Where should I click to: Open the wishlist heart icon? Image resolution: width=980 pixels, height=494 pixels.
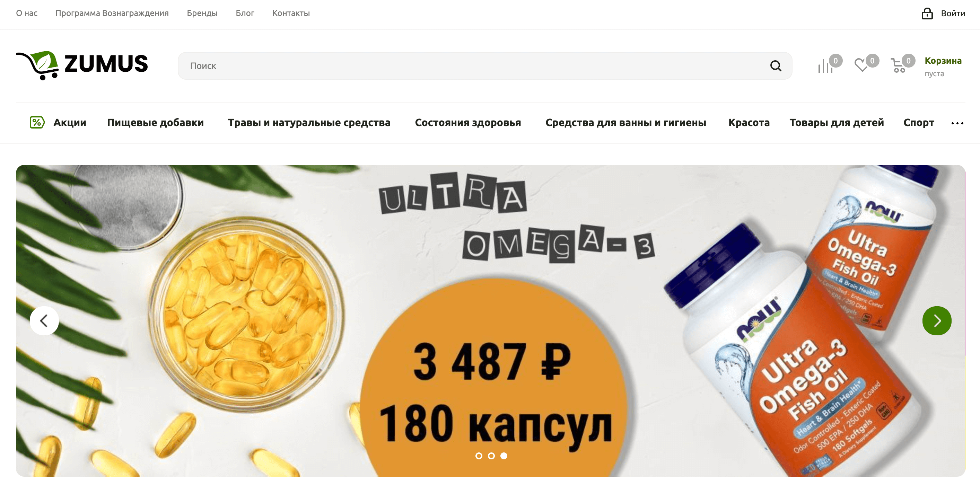861,65
